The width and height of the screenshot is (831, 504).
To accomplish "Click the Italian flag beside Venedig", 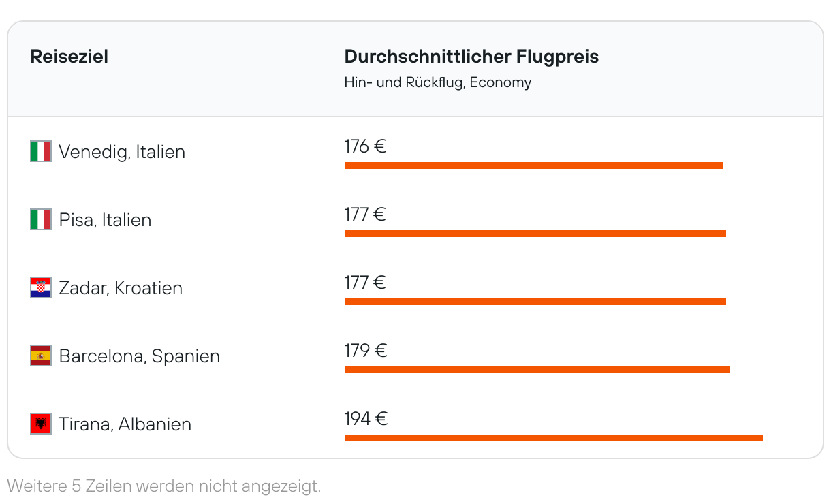I will pos(41,151).
